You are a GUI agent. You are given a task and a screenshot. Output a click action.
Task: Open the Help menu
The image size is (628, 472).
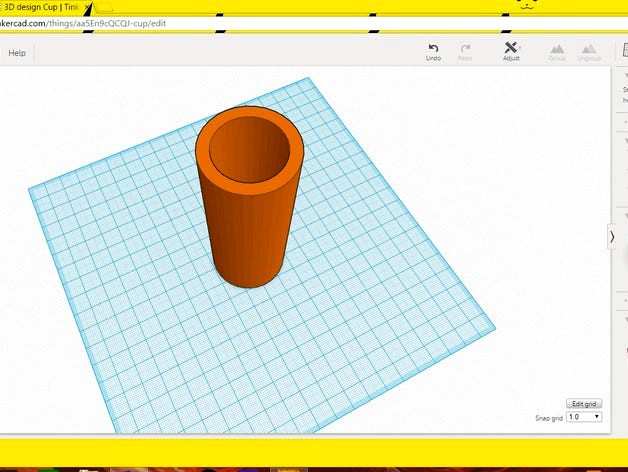(x=17, y=53)
